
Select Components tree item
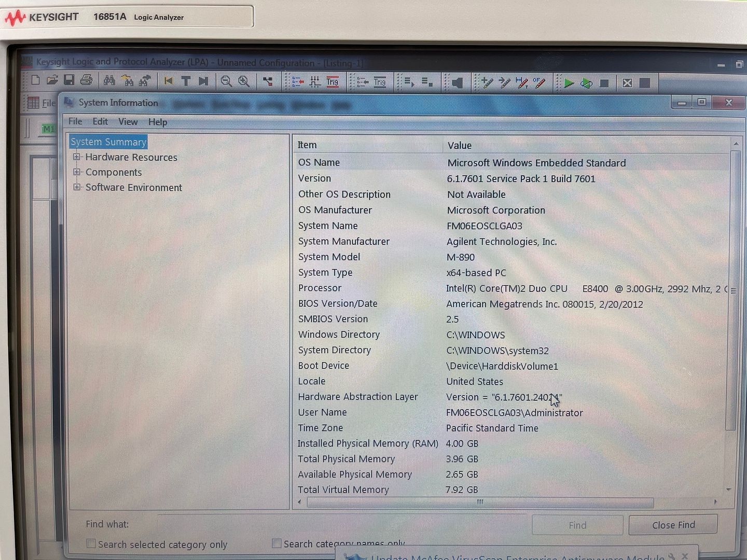(x=114, y=172)
